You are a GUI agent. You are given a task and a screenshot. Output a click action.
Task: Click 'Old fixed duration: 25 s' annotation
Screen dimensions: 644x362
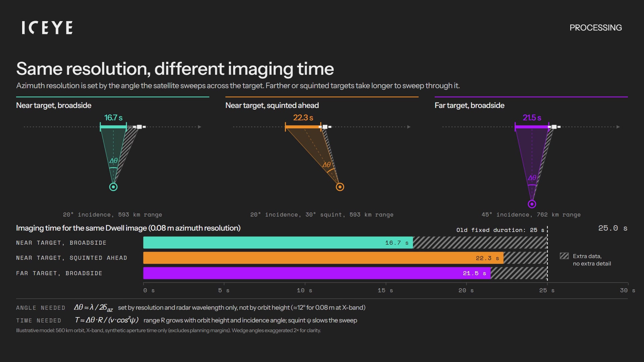(x=500, y=230)
